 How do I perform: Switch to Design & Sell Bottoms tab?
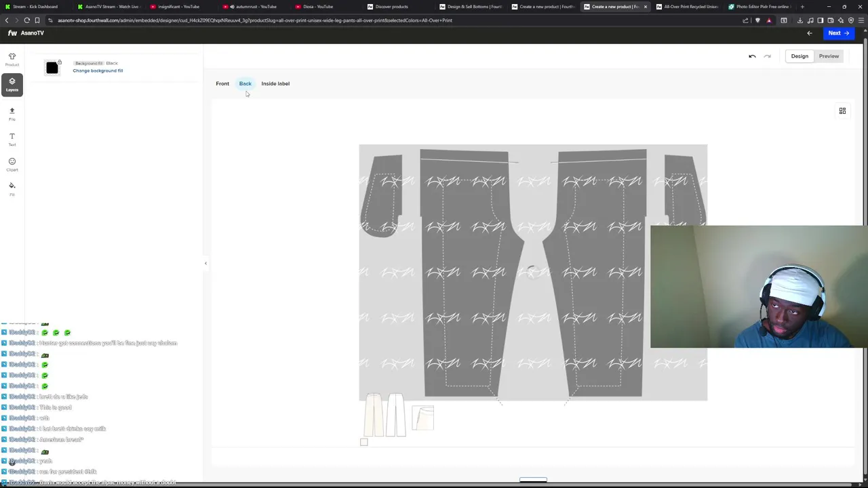click(x=470, y=7)
